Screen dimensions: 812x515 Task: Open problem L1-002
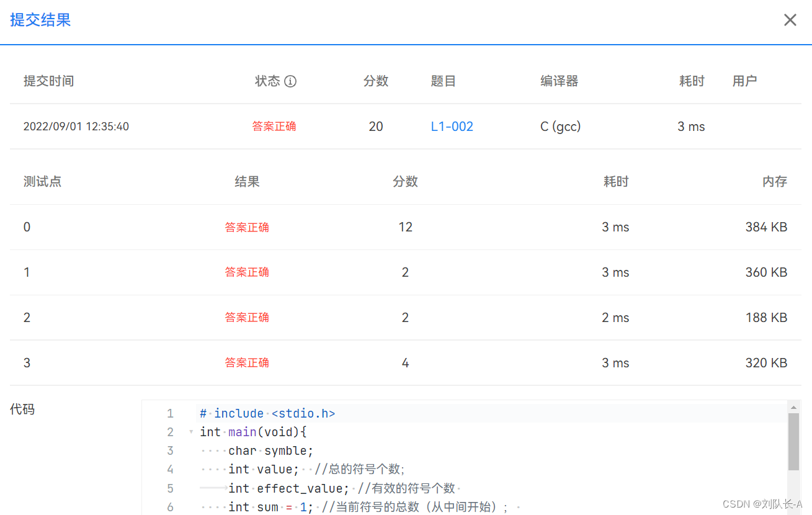coord(452,126)
